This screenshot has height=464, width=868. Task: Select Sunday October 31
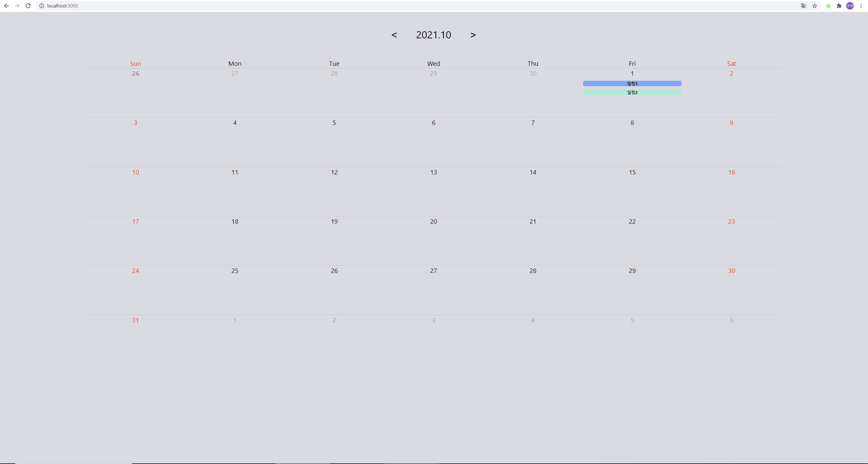(135, 320)
